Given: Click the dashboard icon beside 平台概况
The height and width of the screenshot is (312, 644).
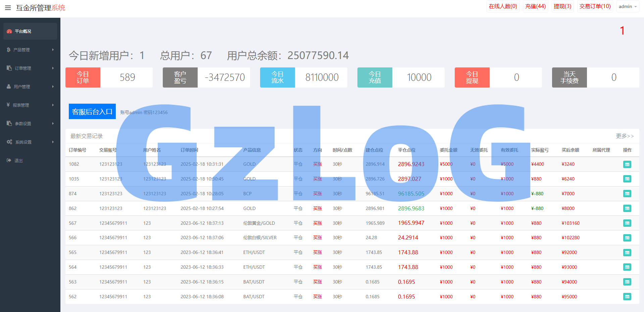Looking at the screenshot, I should (9, 31).
